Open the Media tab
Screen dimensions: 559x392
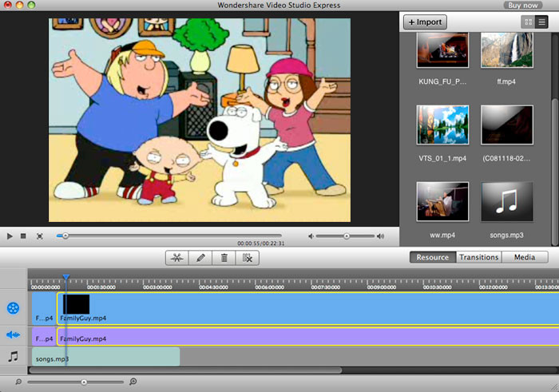point(525,257)
